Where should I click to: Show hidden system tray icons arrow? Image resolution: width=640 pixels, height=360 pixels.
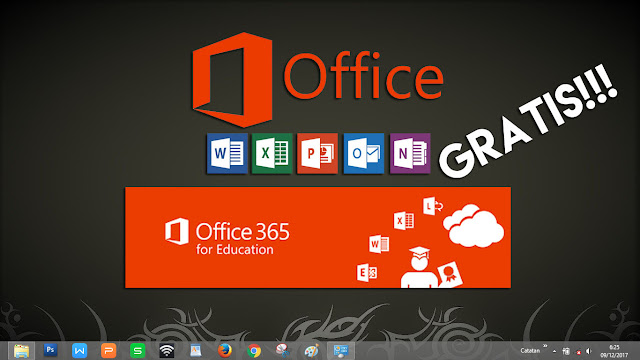(554, 351)
